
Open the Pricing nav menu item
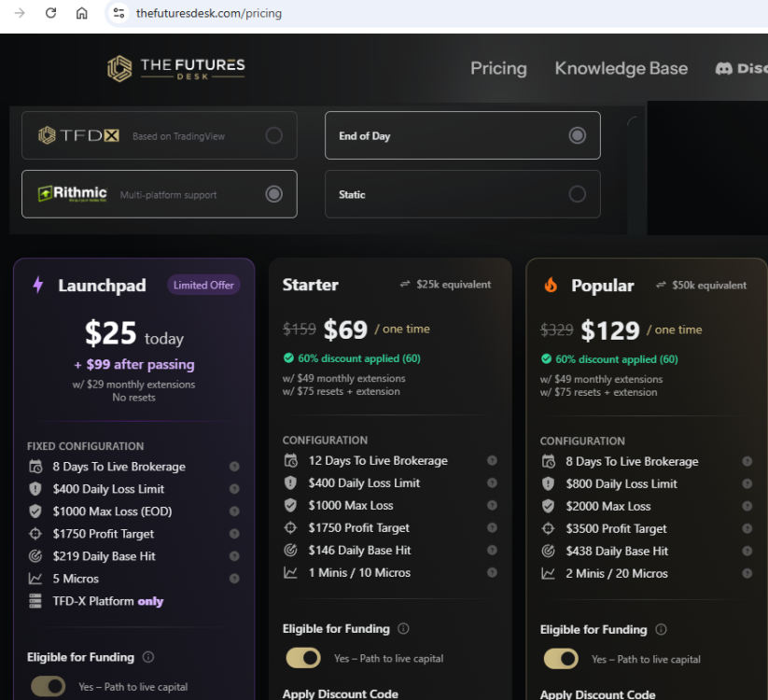[x=498, y=68]
